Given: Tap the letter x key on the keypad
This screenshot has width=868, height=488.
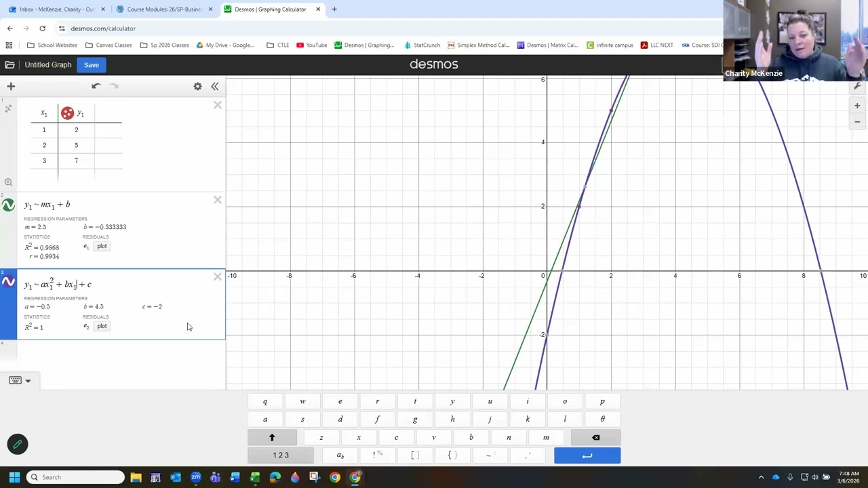Looking at the screenshot, I should coord(359,437).
